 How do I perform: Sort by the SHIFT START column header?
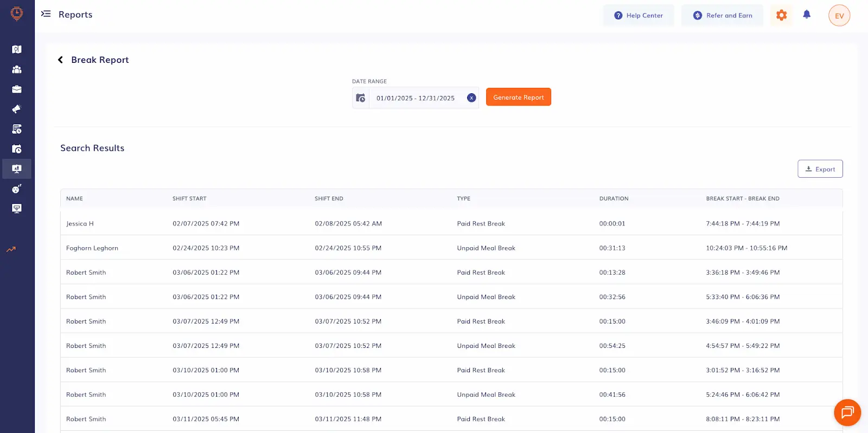(189, 199)
